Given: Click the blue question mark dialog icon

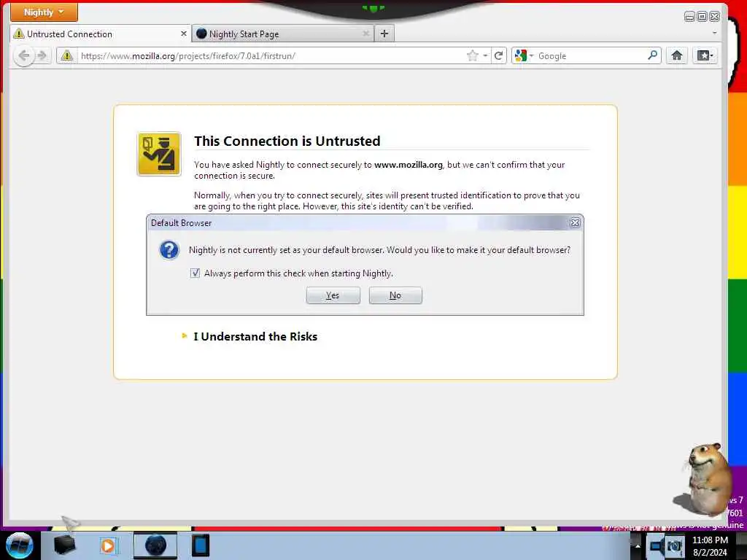Looking at the screenshot, I should [x=169, y=250].
